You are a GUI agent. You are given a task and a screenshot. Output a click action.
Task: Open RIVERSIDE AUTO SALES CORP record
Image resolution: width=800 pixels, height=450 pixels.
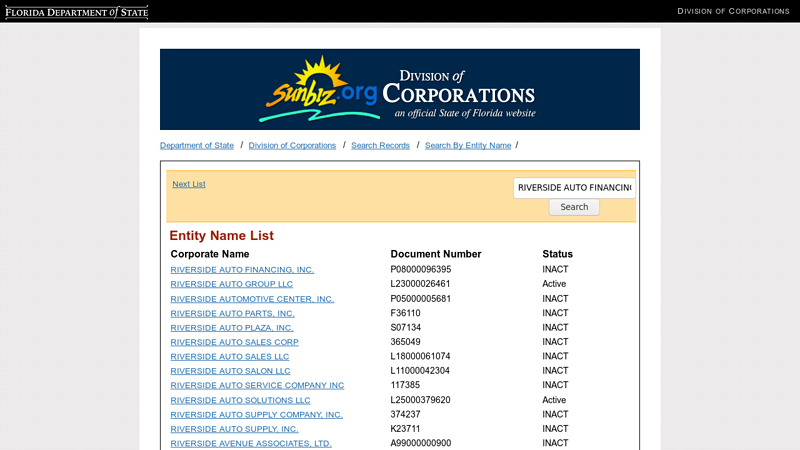[x=235, y=342]
